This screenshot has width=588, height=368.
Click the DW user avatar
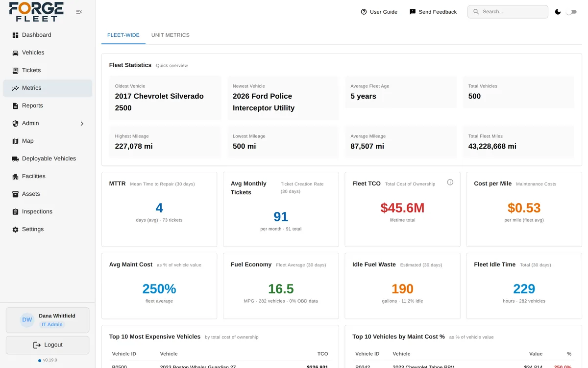[x=27, y=320]
